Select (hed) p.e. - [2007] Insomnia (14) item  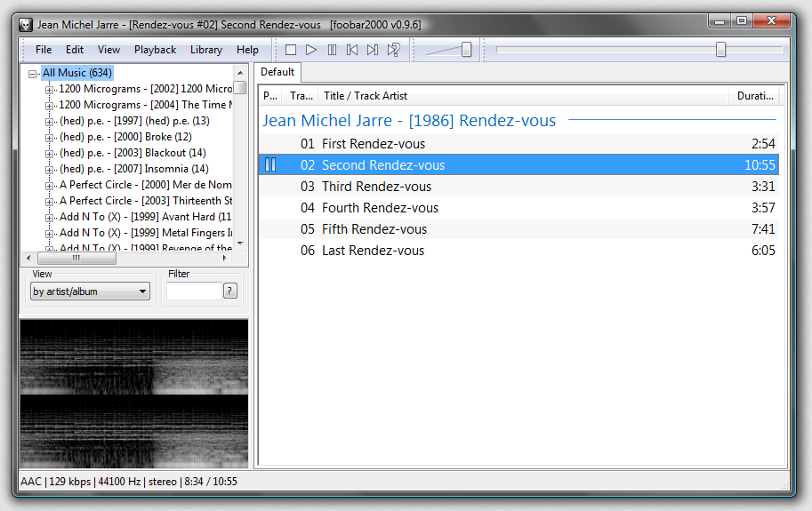pyautogui.click(x=134, y=169)
